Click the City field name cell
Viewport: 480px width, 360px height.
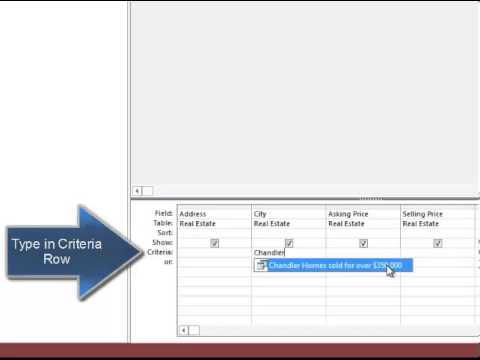[x=289, y=214]
